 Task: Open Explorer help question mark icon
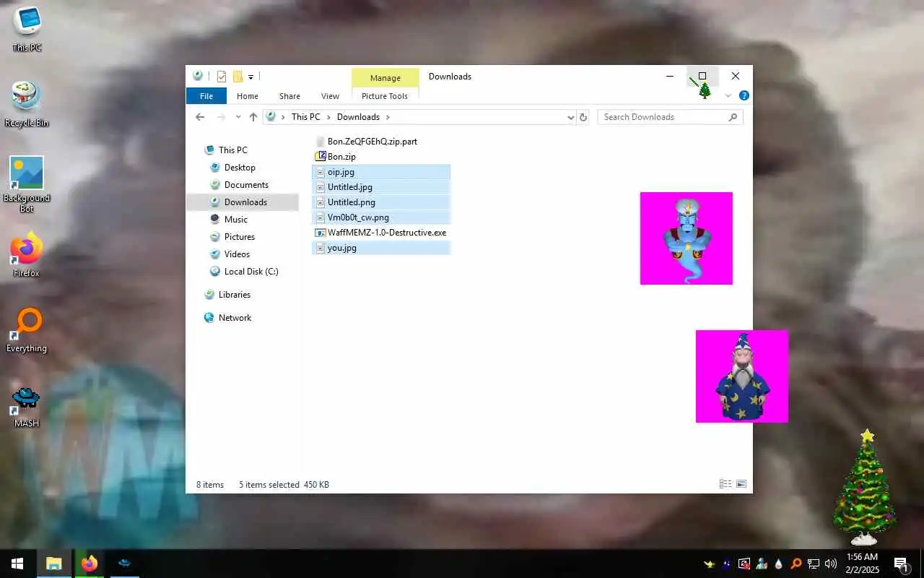click(744, 95)
